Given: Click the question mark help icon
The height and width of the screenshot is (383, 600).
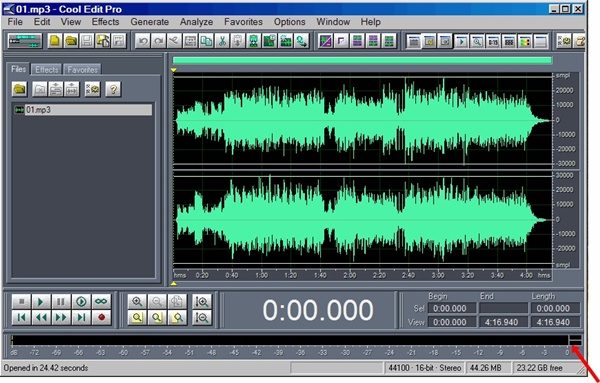Looking at the screenshot, I should pyautogui.click(x=113, y=90).
